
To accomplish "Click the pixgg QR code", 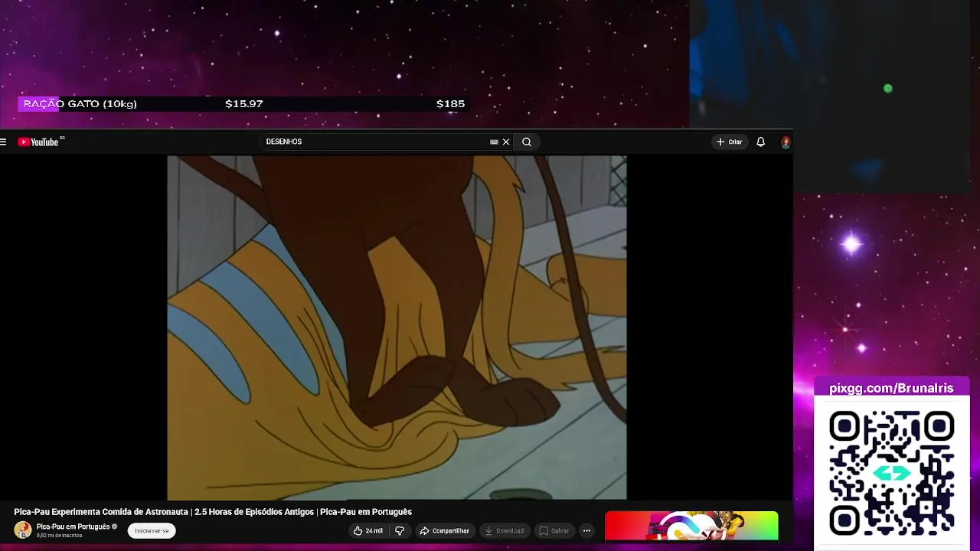I will [891, 473].
